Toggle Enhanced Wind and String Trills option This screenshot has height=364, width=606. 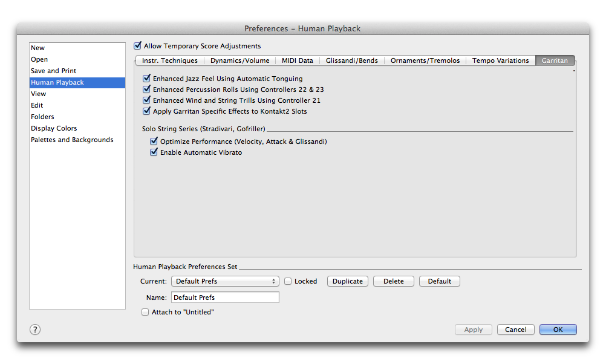coord(146,100)
